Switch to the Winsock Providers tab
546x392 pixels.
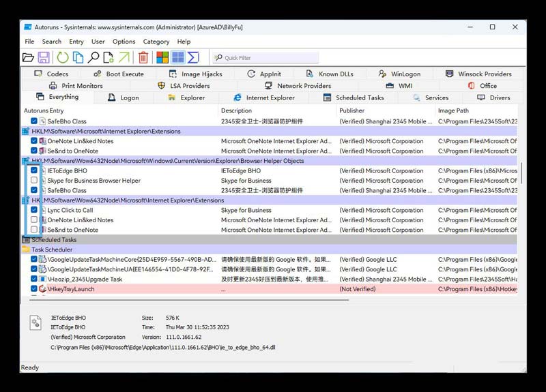tap(478, 74)
